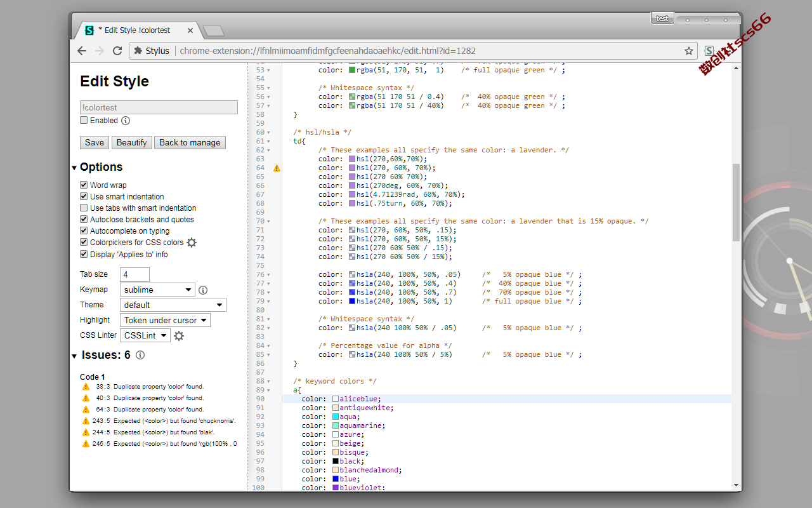
Task: Click line number 88 in gutter
Action: (260, 382)
